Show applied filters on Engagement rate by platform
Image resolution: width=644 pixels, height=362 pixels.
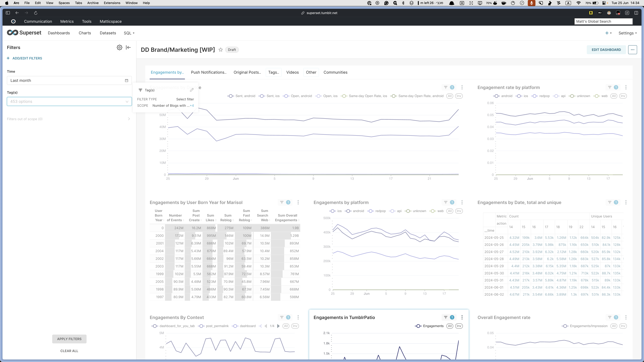pyautogui.click(x=613, y=87)
